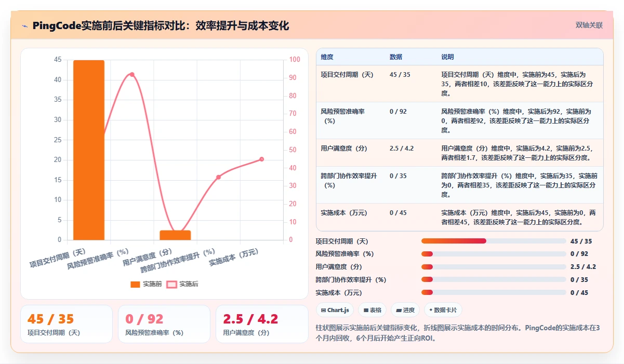Click the 数据 table column header

point(396,57)
